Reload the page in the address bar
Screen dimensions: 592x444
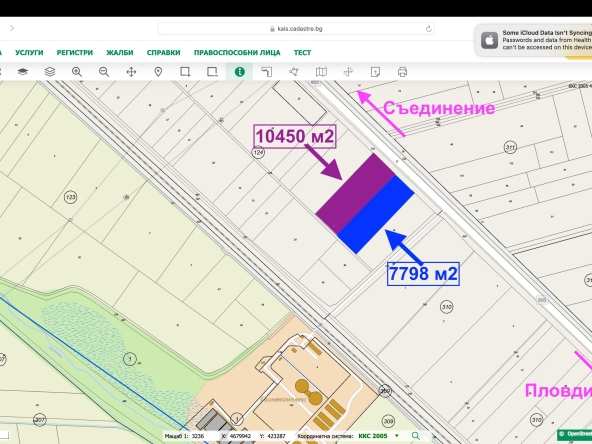tap(428, 29)
